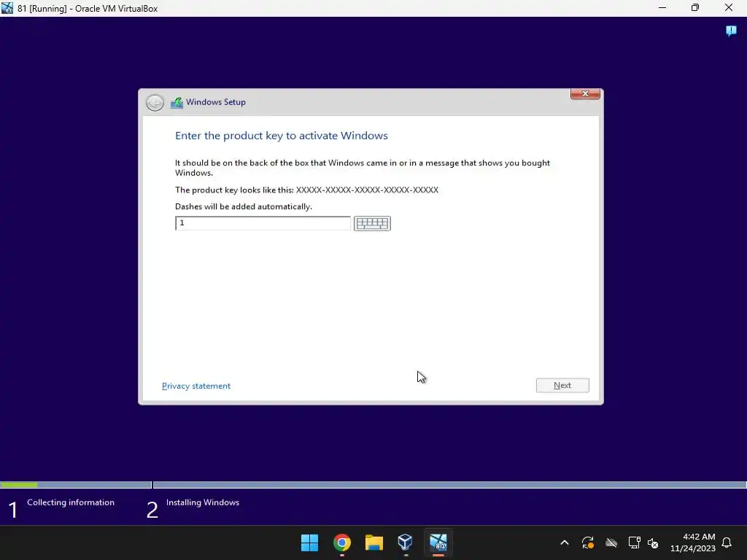Open the Privacy statement link
The height and width of the screenshot is (560, 747).
196,386
